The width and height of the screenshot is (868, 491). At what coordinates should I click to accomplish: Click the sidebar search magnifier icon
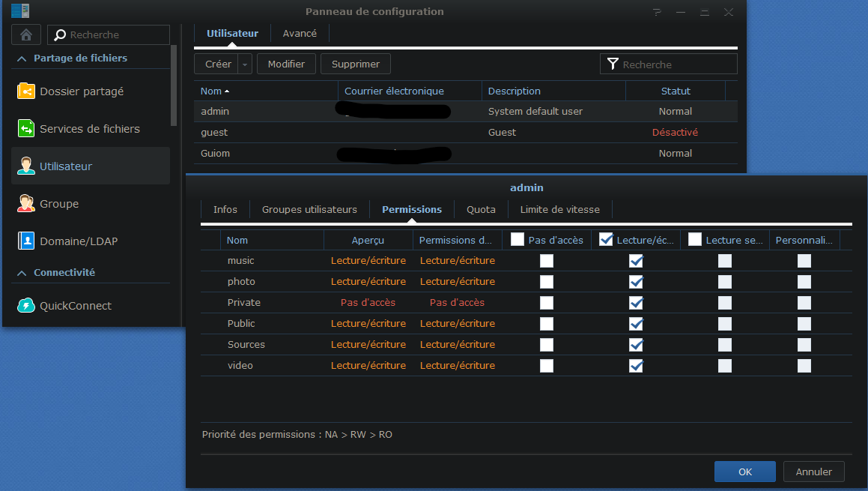60,35
